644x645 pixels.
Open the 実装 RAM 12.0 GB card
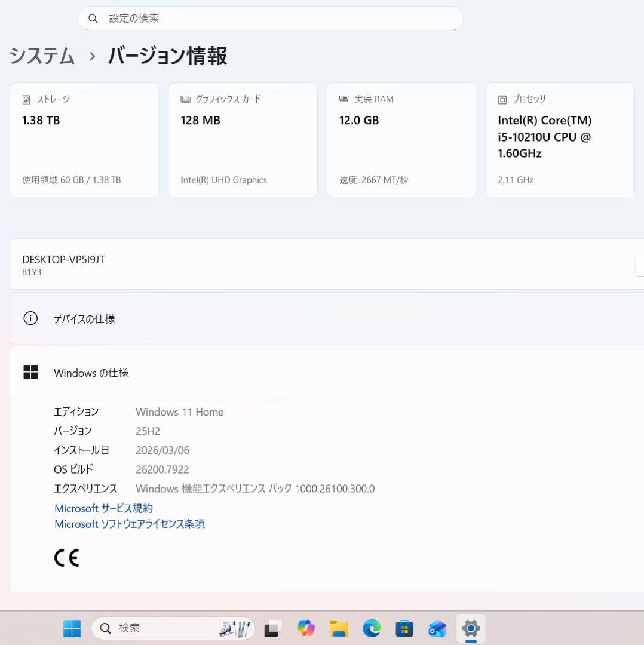point(401,140)
